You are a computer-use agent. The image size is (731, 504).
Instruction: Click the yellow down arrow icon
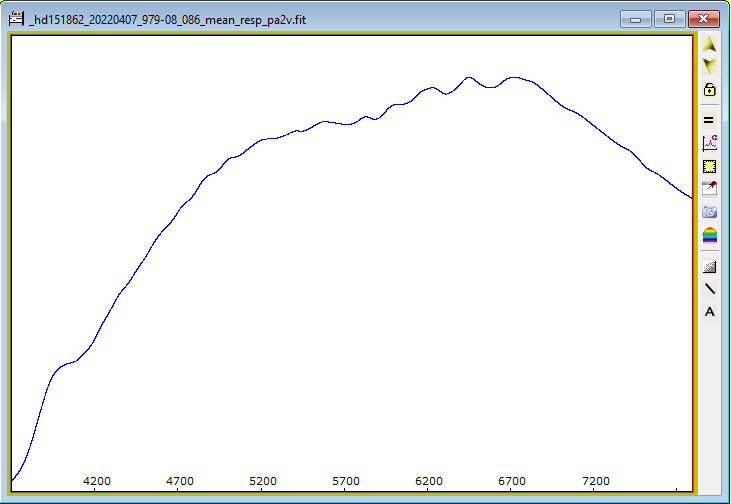click(710, 66)
